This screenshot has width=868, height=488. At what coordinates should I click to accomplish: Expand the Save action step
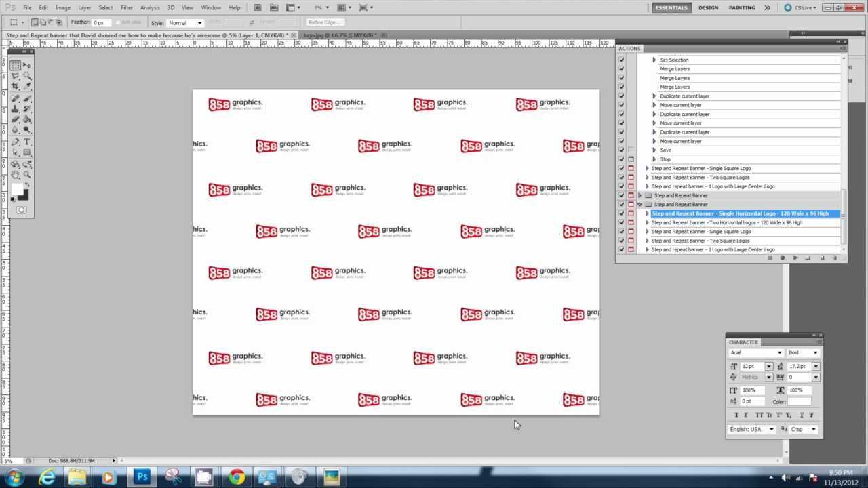(x=654, y=150)
